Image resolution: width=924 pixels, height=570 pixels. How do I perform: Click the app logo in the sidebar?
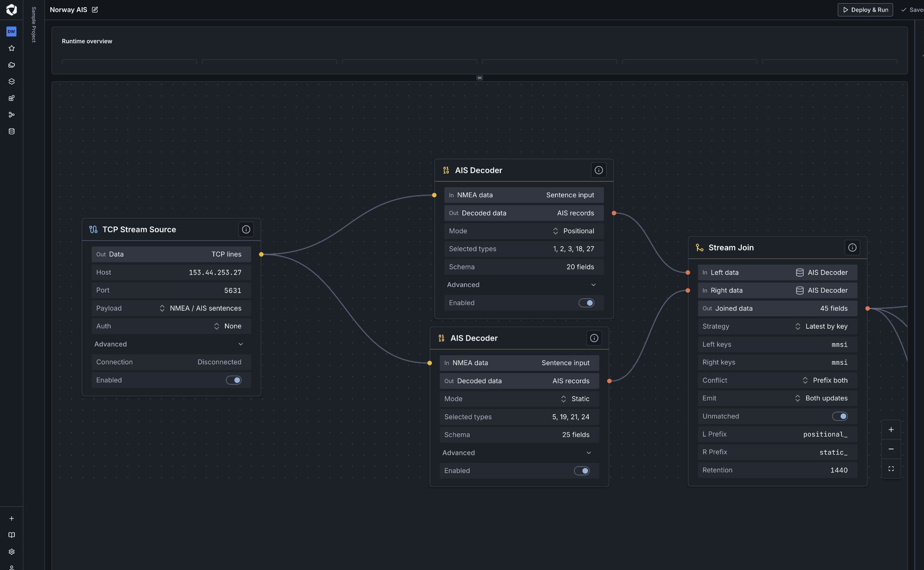(x=12, y=10)
